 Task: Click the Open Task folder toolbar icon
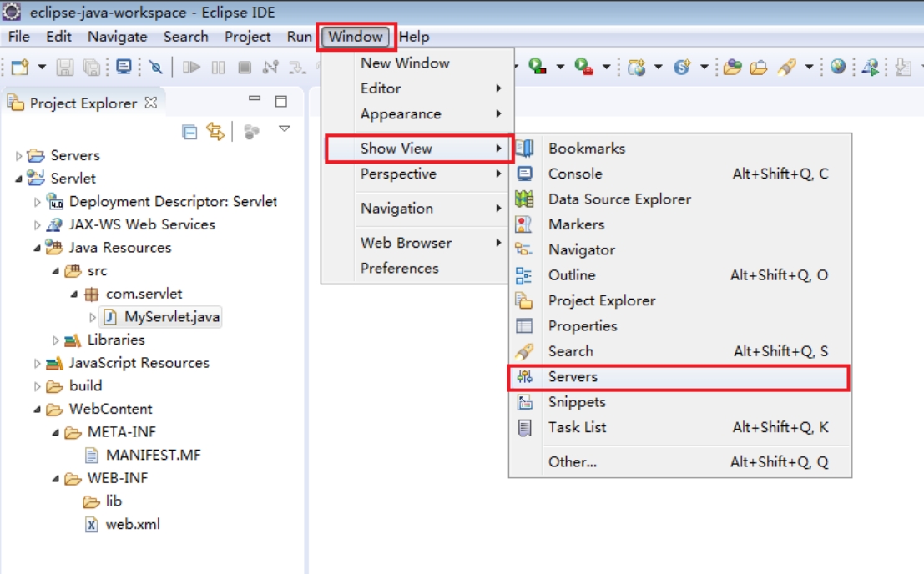point(759,67)
